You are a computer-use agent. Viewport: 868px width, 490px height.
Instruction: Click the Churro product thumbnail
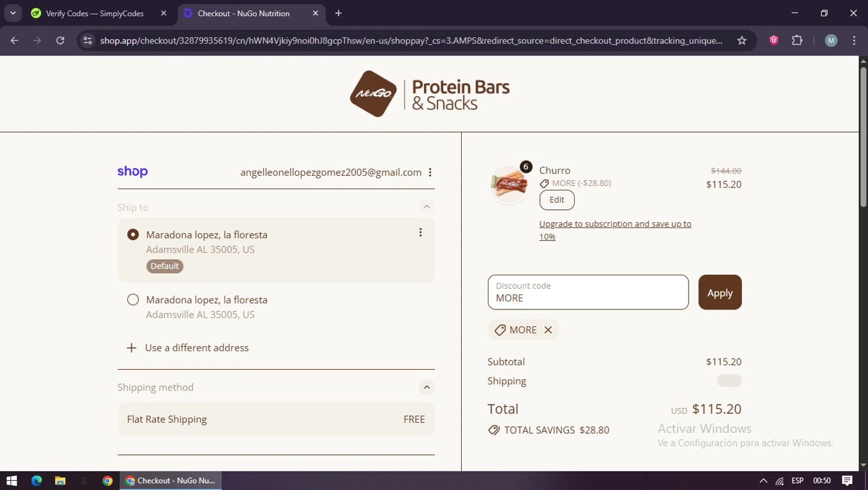coord(509,185)
